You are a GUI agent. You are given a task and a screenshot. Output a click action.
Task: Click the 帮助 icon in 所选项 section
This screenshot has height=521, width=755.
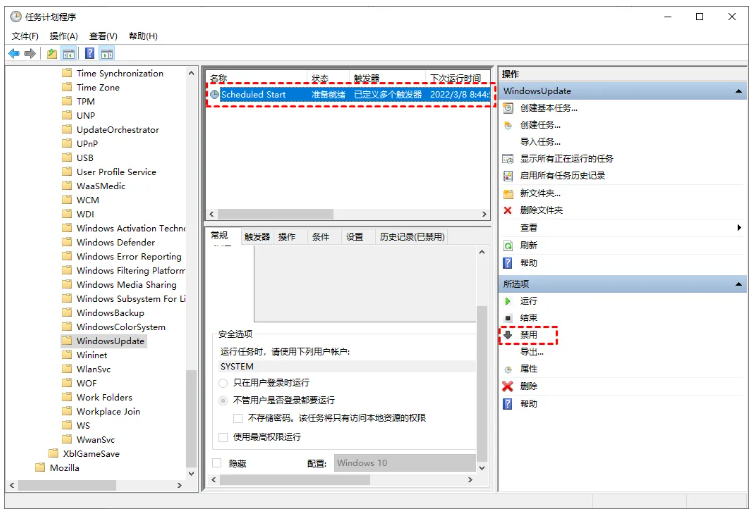(508, 404)
